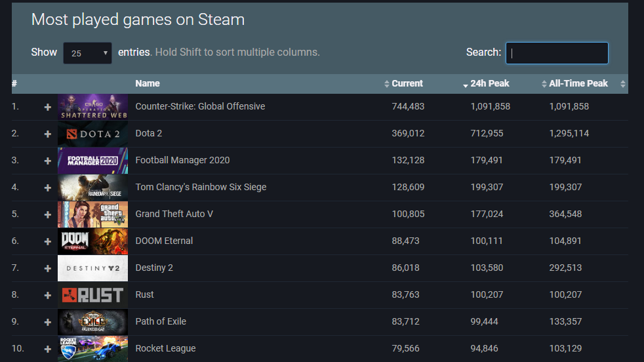644x362 pixels.
Task: Select current players value 744,483
Action: [x=408, y=106]
